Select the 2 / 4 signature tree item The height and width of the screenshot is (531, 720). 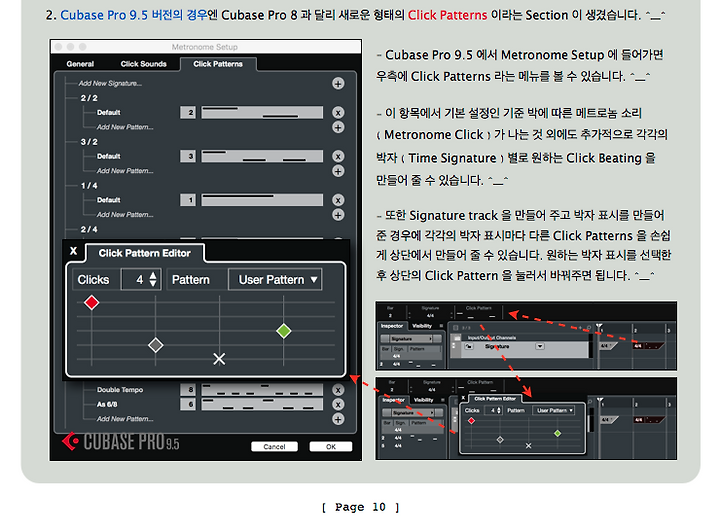coord(89,229)
